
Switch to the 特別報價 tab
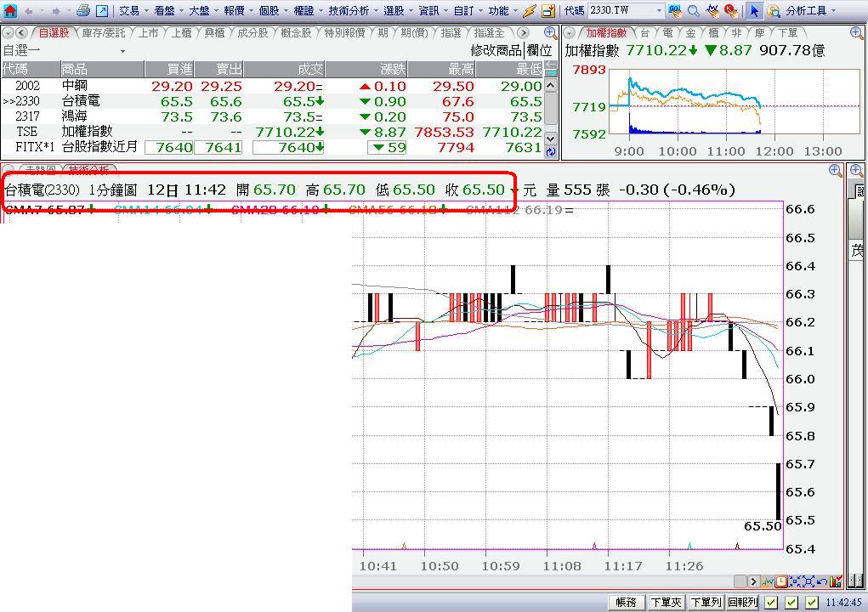(344, 32)
